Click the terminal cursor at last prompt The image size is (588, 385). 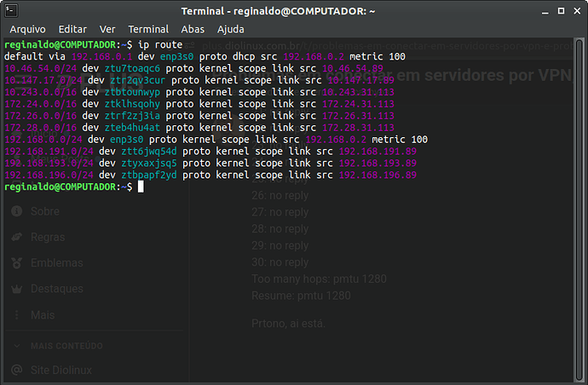pyautogui.click(x=141, y=187)
